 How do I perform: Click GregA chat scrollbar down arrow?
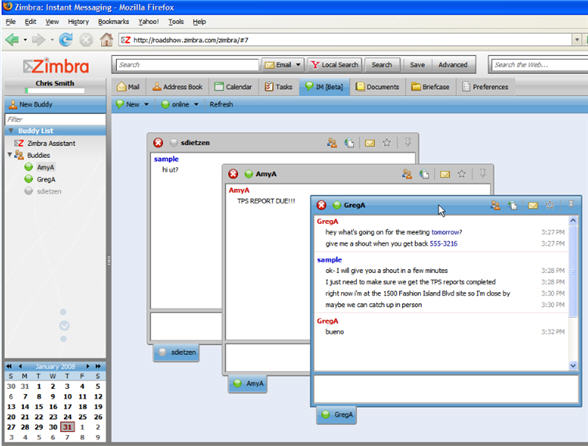[573, 365]
